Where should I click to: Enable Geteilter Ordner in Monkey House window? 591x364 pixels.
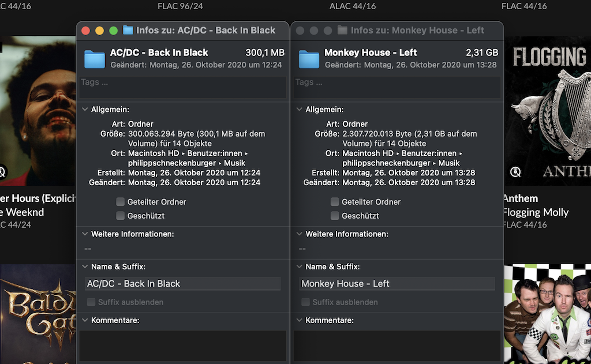(335, 202)
